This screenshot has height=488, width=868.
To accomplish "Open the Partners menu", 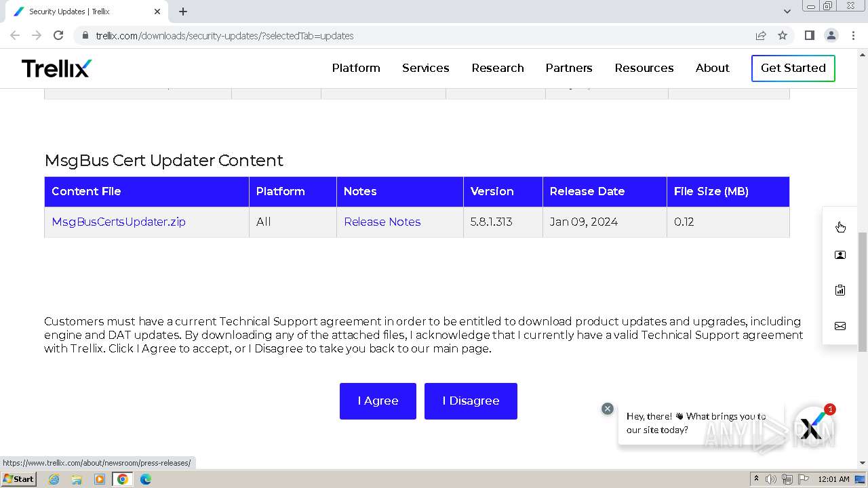I will tap(569, 68).
